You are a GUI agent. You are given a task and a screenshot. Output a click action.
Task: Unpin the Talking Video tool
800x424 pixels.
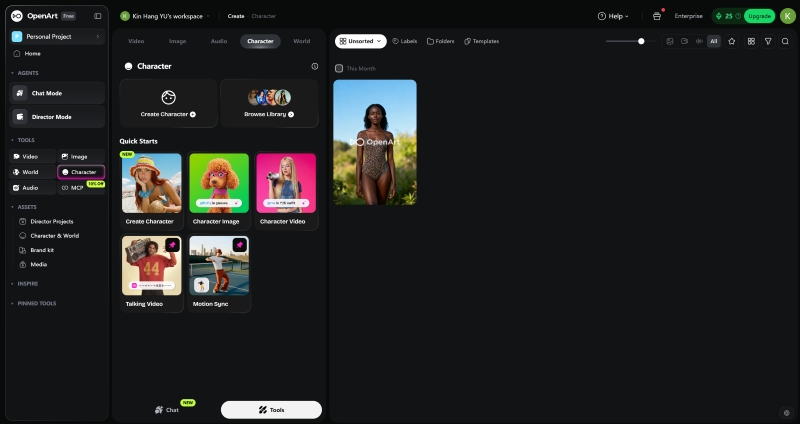point(172,245)
